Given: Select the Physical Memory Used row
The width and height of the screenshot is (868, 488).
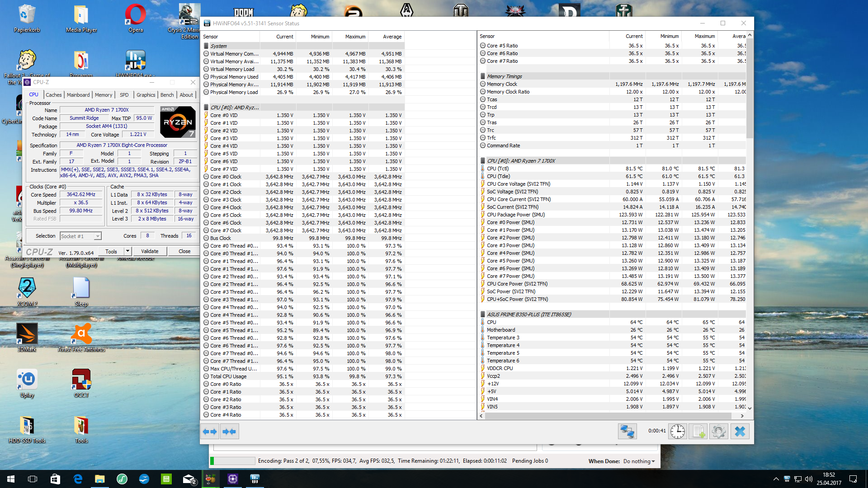Looking at the screenshot, I should click(303, 77).
